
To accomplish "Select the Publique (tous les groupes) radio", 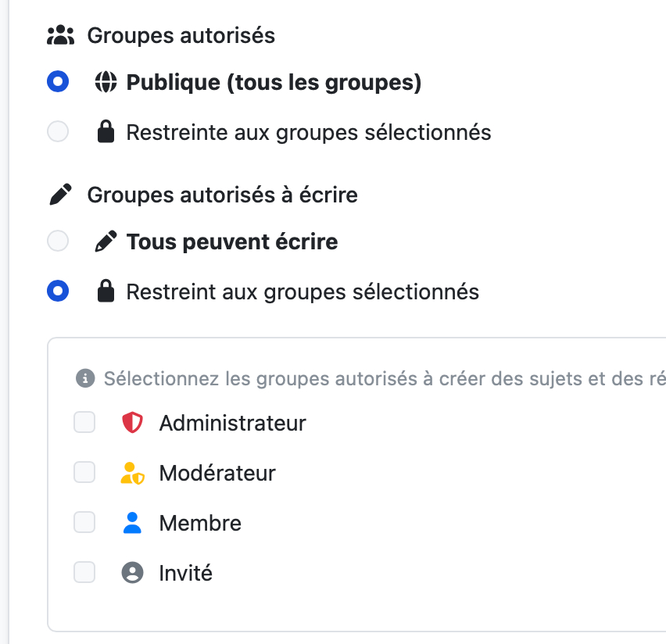I will tap(58, 81).
